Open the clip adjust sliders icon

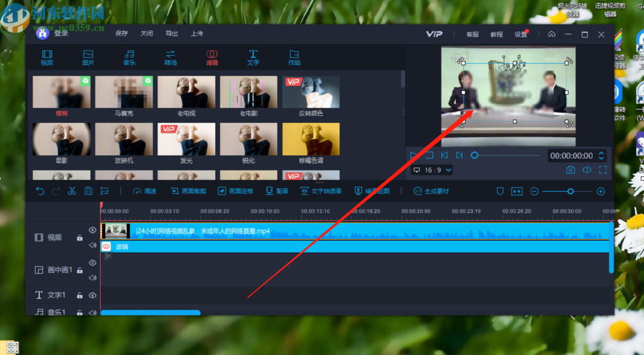(x=105, y=191)
